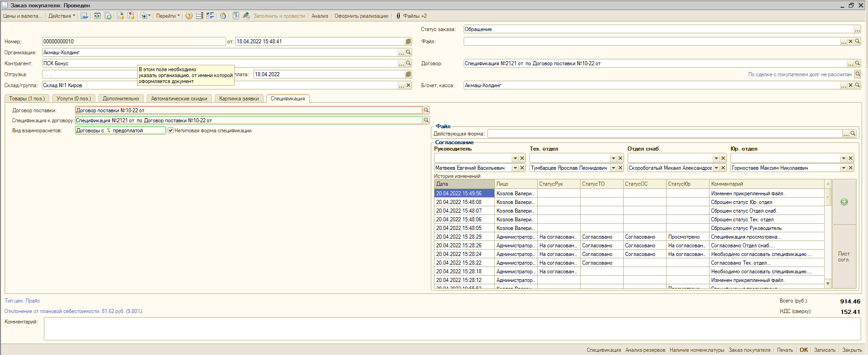Open dropdown for empty Руководитель status field
The height and width of the screenshot is (355, 868).
pos(515,158)
